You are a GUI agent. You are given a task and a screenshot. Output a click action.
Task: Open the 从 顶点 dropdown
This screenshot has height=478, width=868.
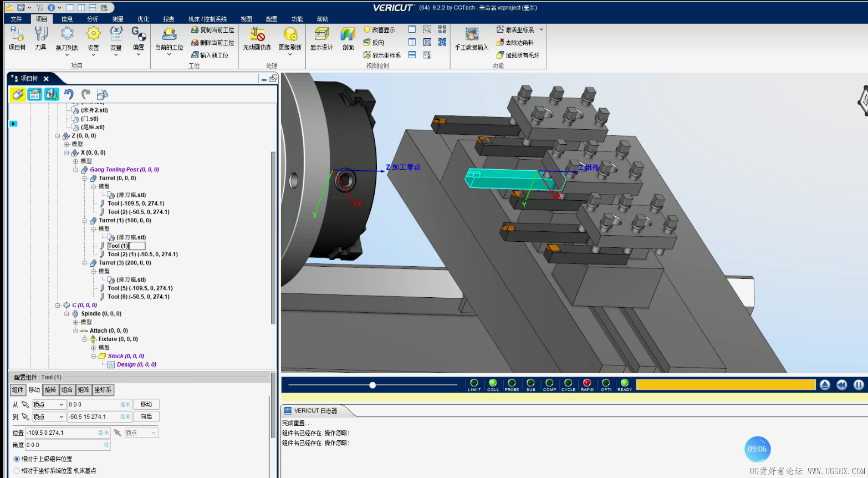(49, 405)
